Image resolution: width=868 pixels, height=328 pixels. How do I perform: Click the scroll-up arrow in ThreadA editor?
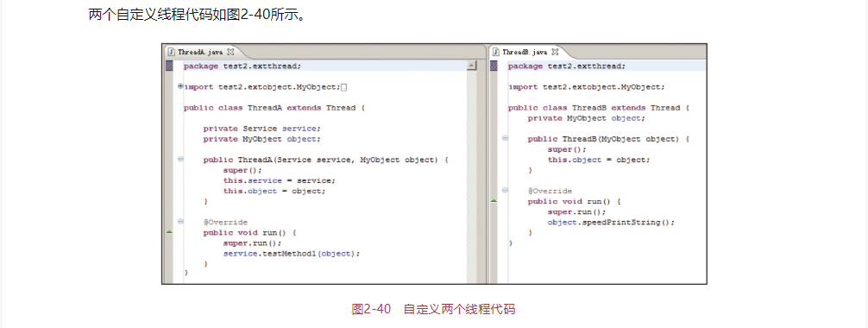[x=472, y=66]
